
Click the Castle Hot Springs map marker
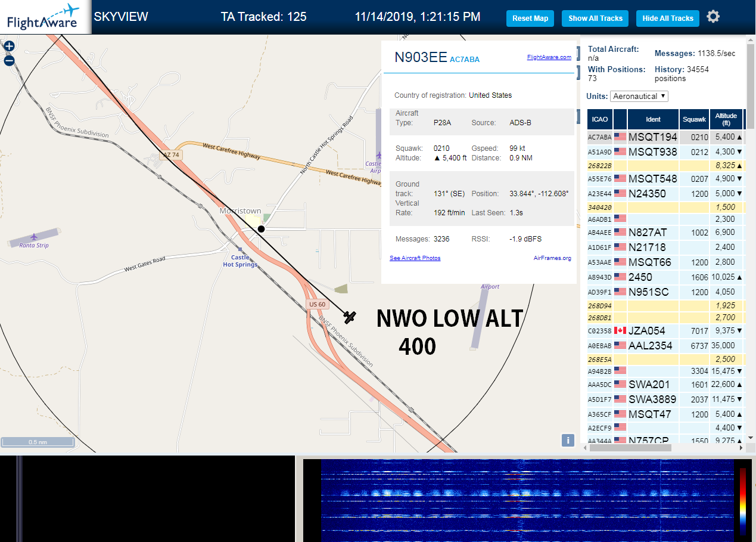coord(240,249)
